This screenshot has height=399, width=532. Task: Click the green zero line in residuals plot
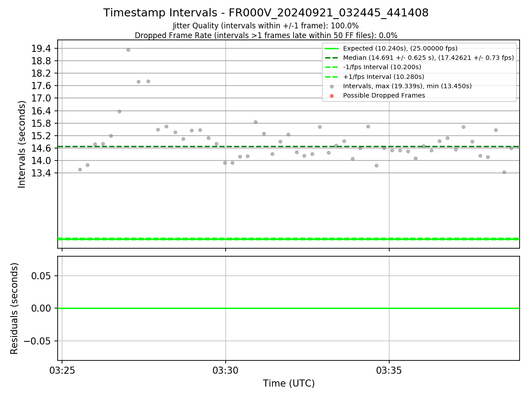pos(289,308)
